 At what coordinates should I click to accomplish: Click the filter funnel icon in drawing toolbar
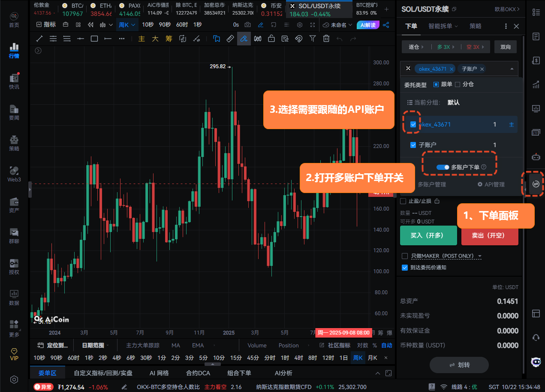coord(313,39)
